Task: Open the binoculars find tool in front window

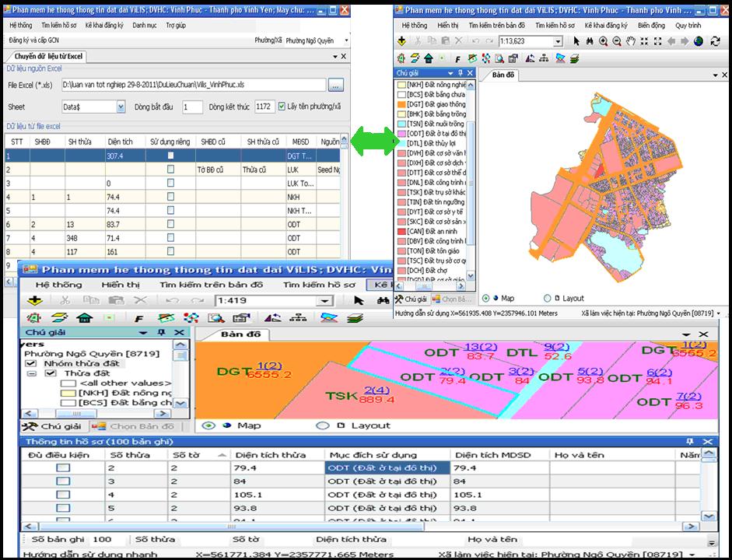Action: coord(383,300)
